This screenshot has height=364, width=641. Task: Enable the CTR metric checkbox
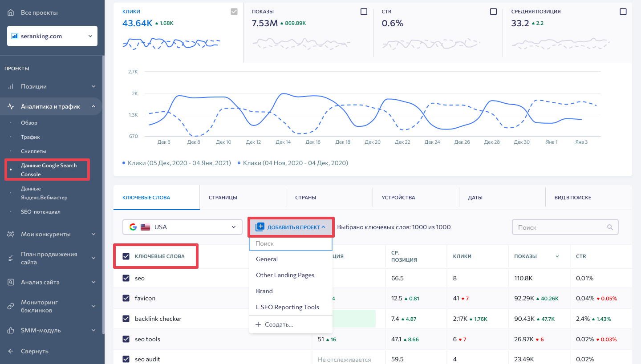click(493, 12)
